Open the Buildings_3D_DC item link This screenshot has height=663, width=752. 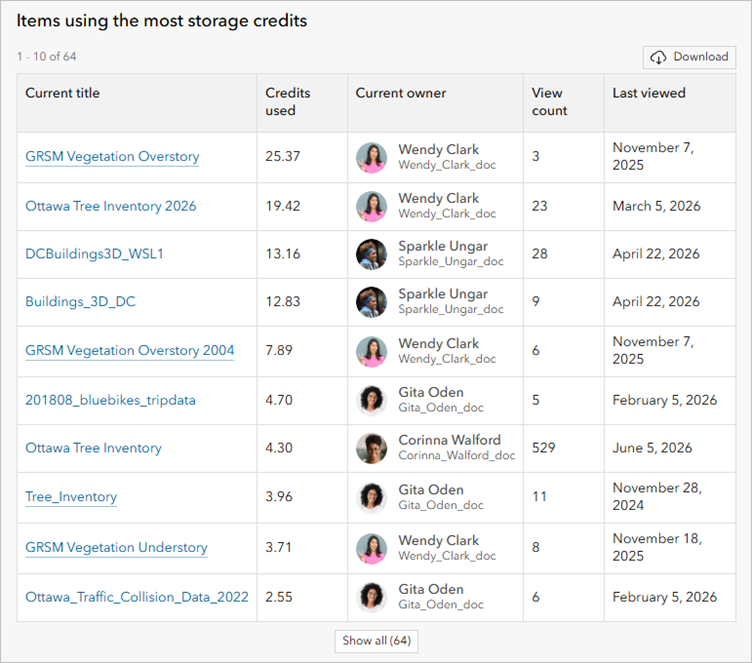click(x=81, y=302)
